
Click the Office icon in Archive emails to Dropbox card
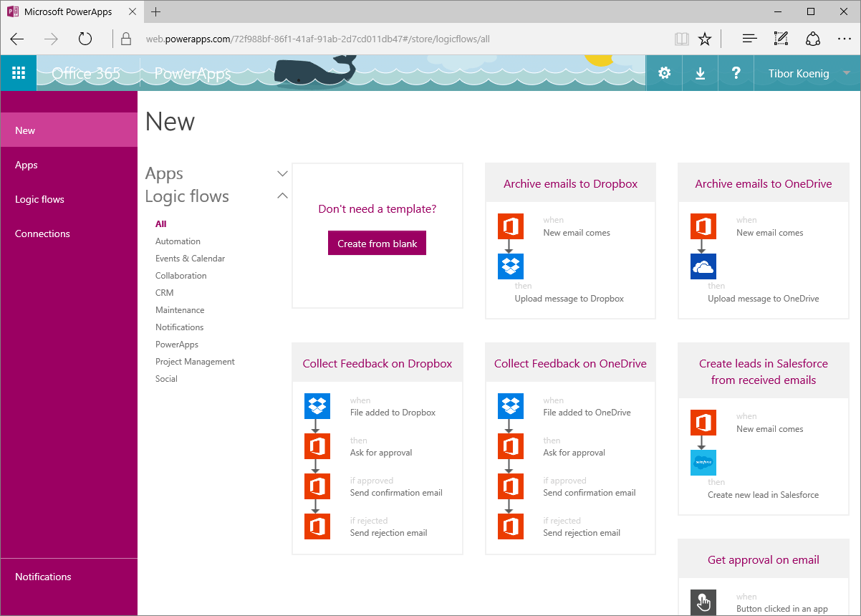point(511,226)
